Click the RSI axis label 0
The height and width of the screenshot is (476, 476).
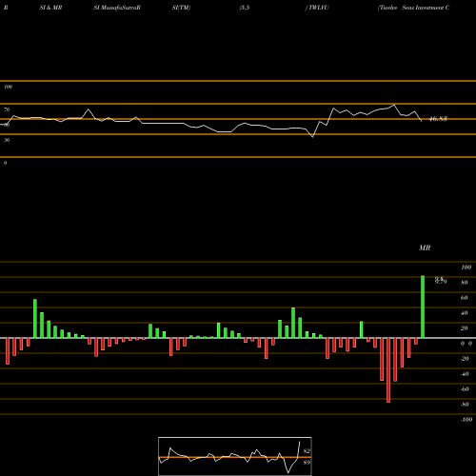[5, 163]
